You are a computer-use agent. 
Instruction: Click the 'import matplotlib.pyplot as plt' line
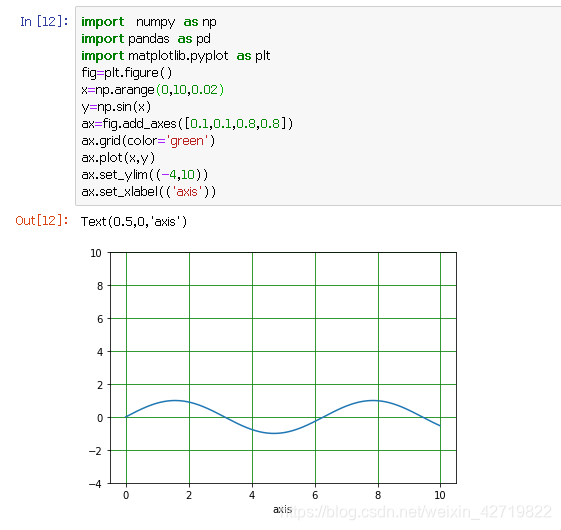coord(176,56)
